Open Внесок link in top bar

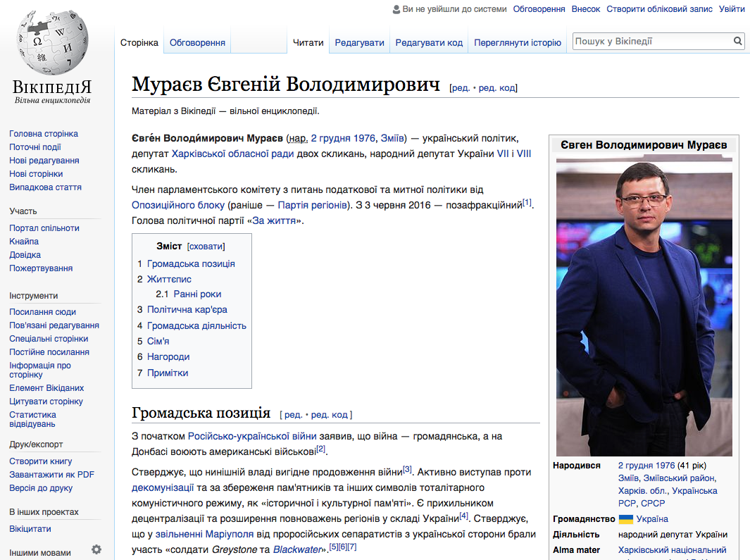586,9
